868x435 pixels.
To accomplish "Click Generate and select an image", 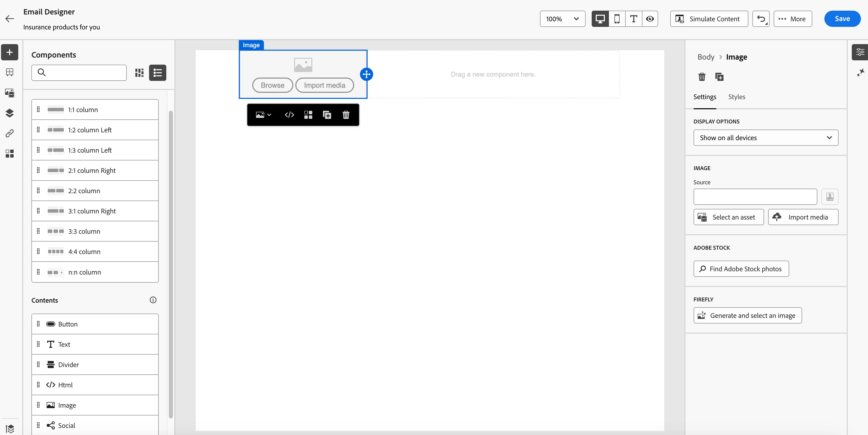I will (747, 316).
